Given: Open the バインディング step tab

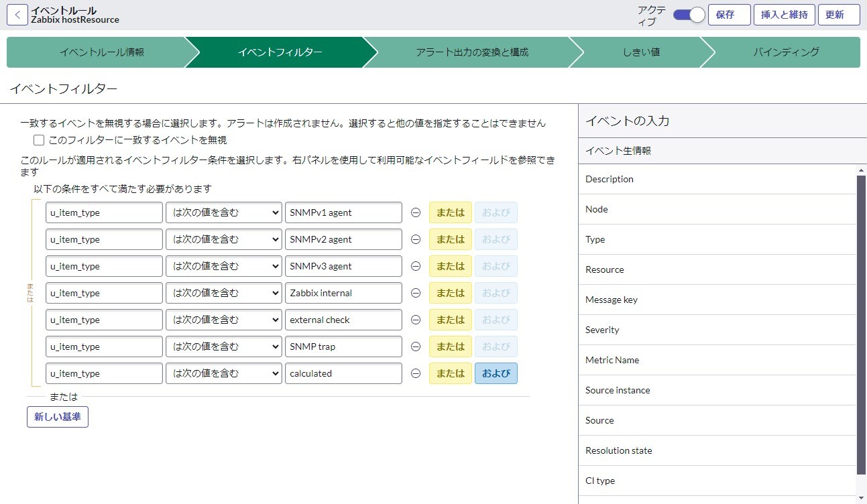Looking at the screenshot, I should (x=786, y=52).
